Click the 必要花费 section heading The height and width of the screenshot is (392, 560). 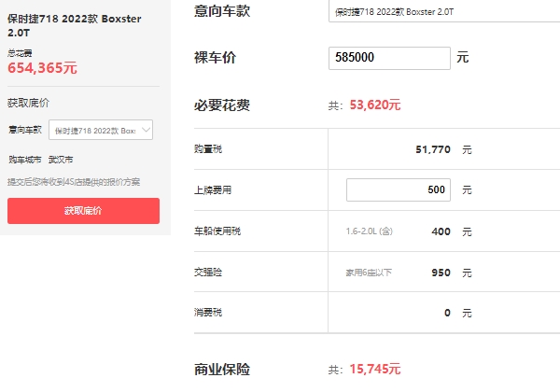pyautogui.click(x=221, y=105)
